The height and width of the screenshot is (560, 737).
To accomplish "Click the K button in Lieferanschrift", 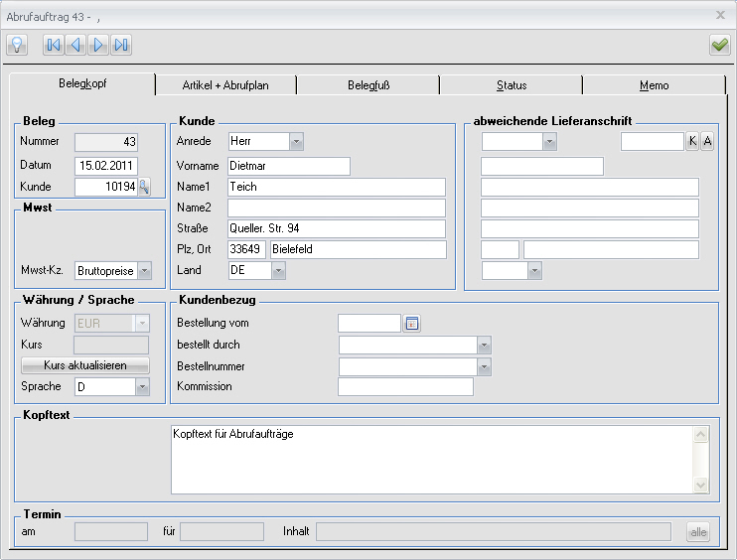I will (692, 141).
